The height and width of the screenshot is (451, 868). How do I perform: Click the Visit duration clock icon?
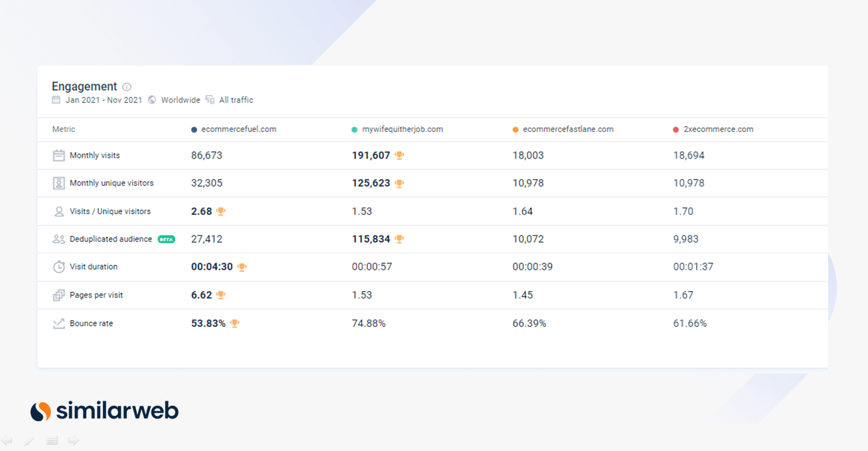tap(58, 267)
